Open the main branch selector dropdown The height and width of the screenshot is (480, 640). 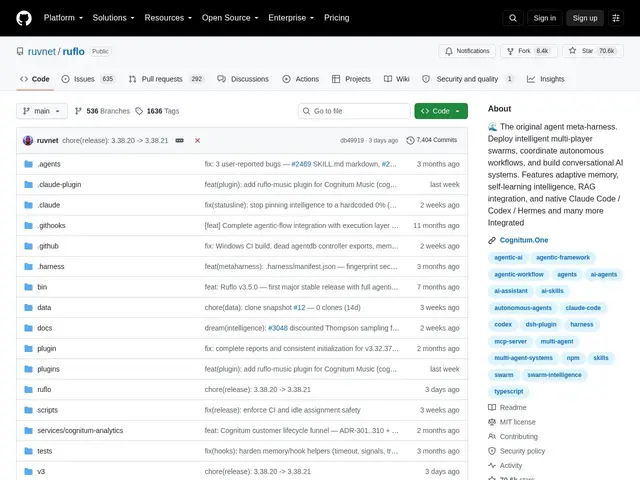click(x=42, y=111)
